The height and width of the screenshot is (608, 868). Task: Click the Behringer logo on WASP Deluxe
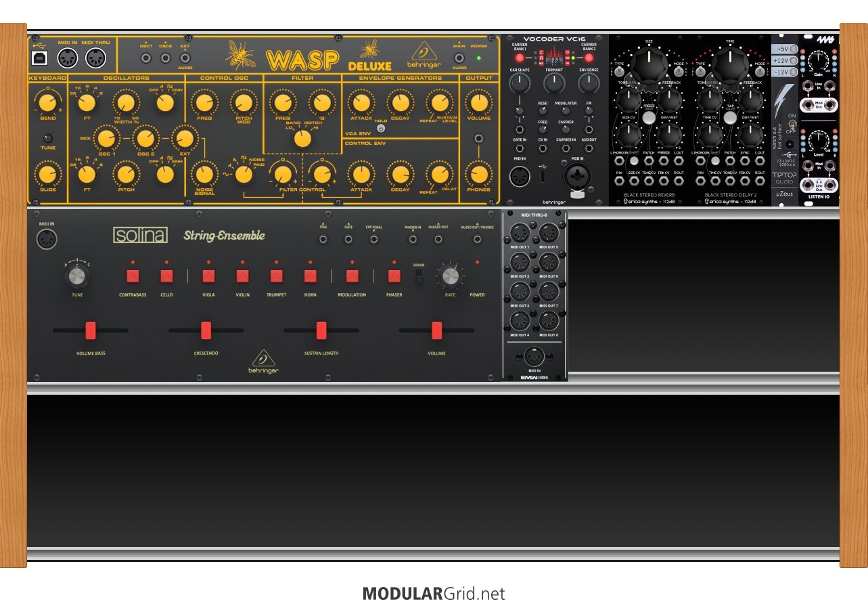click(424, 55)
